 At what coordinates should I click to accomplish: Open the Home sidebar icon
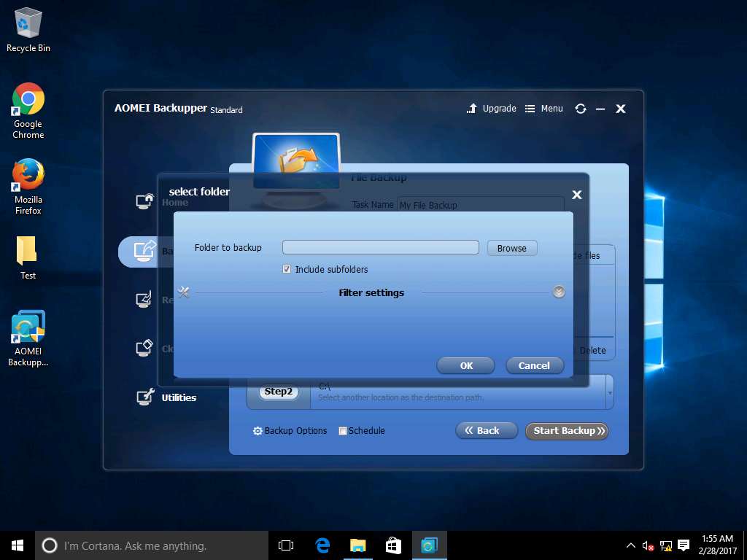(x=145, y=201)
